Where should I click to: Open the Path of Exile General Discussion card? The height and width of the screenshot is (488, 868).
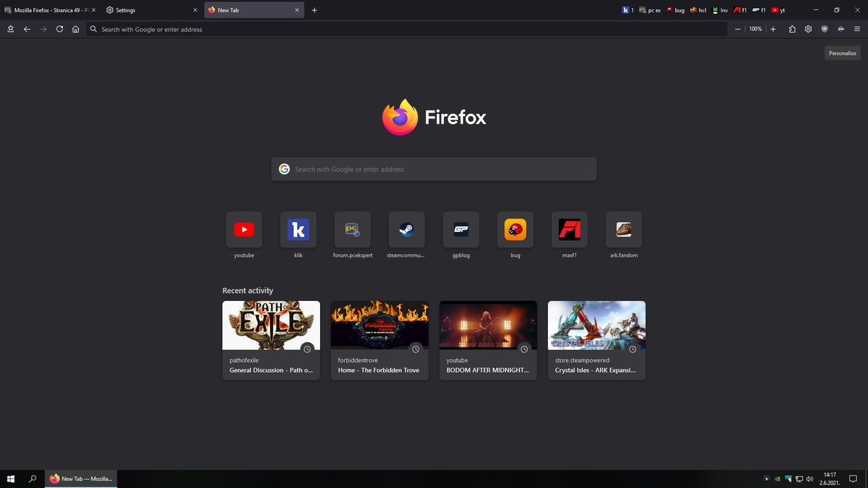[271, 340]
